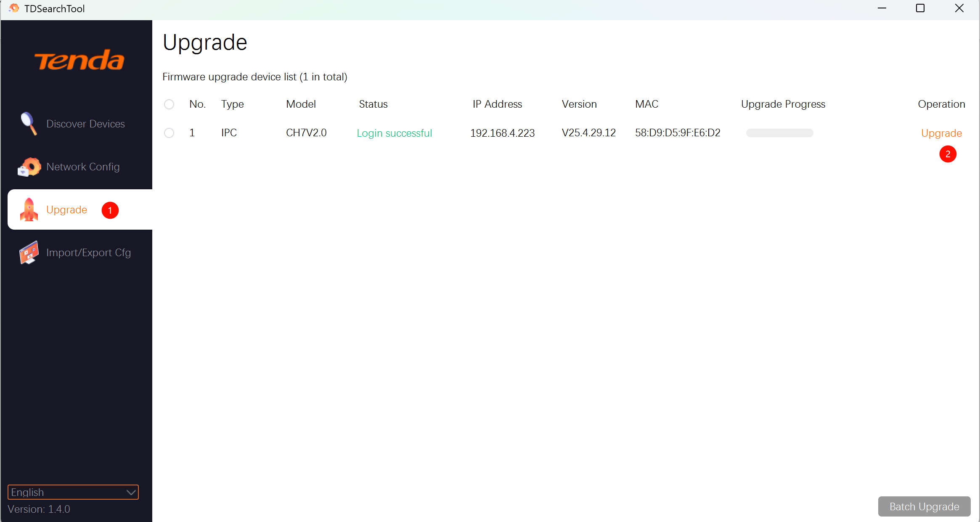Click the Tenda logo

(x=79, y=61)
